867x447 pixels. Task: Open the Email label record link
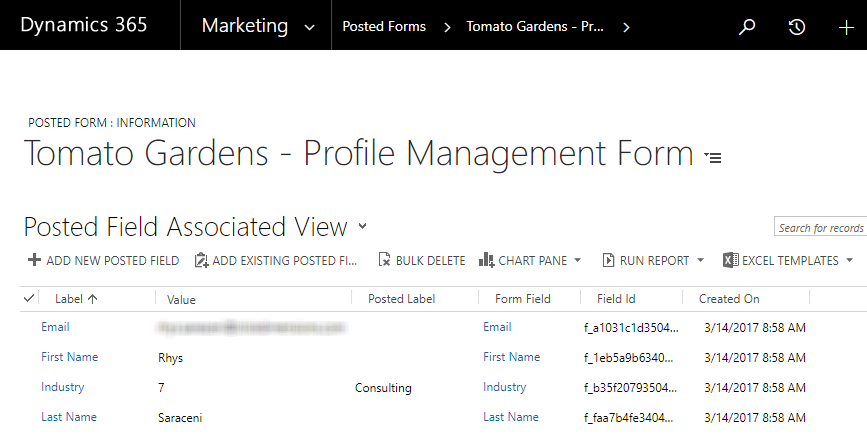coord(55,327)
